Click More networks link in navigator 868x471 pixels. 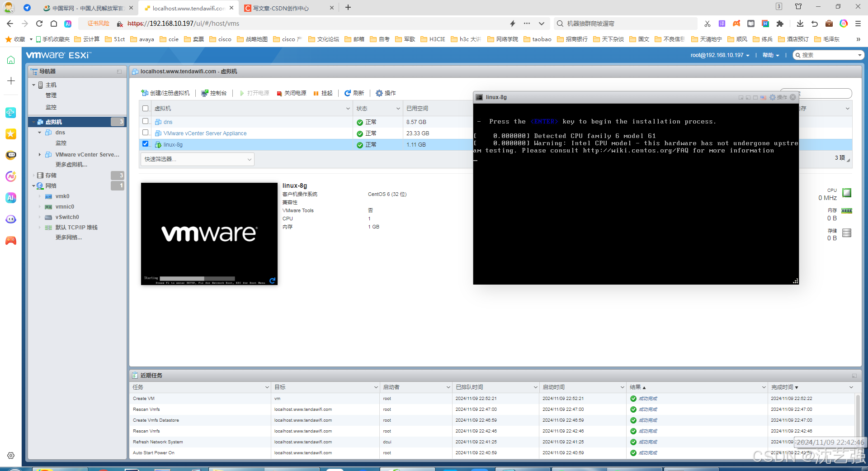69,238
